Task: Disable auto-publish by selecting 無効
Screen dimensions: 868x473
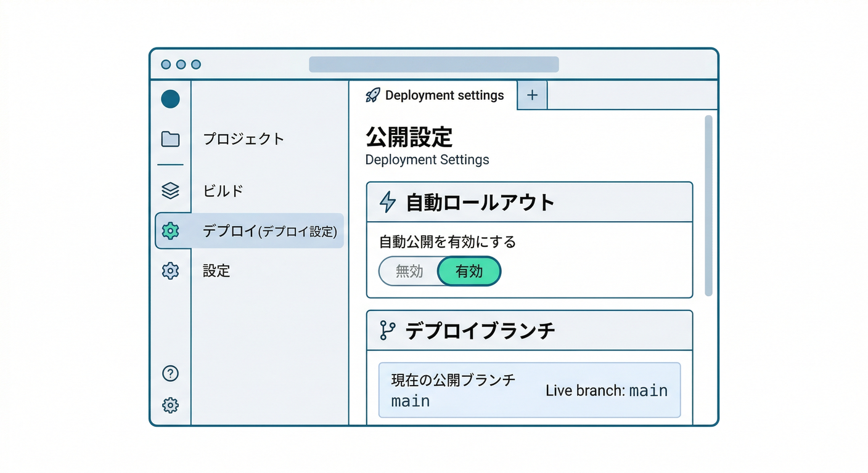Action: 409,271
